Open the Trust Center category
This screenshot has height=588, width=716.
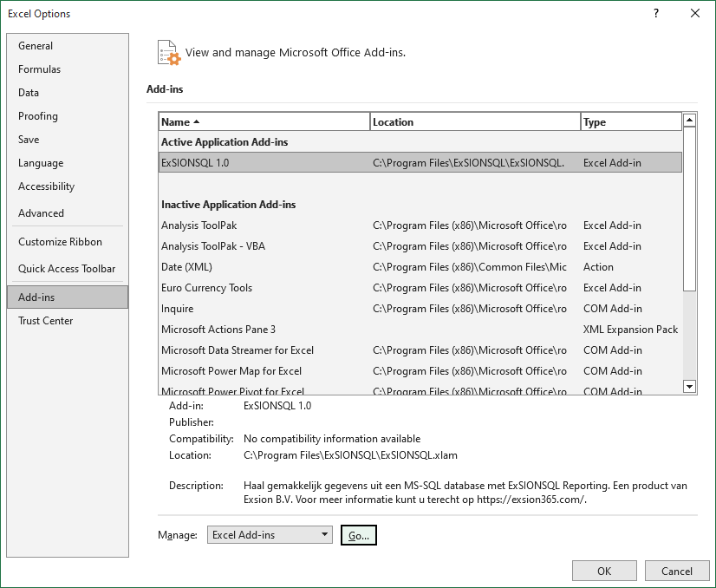[68, 321]
